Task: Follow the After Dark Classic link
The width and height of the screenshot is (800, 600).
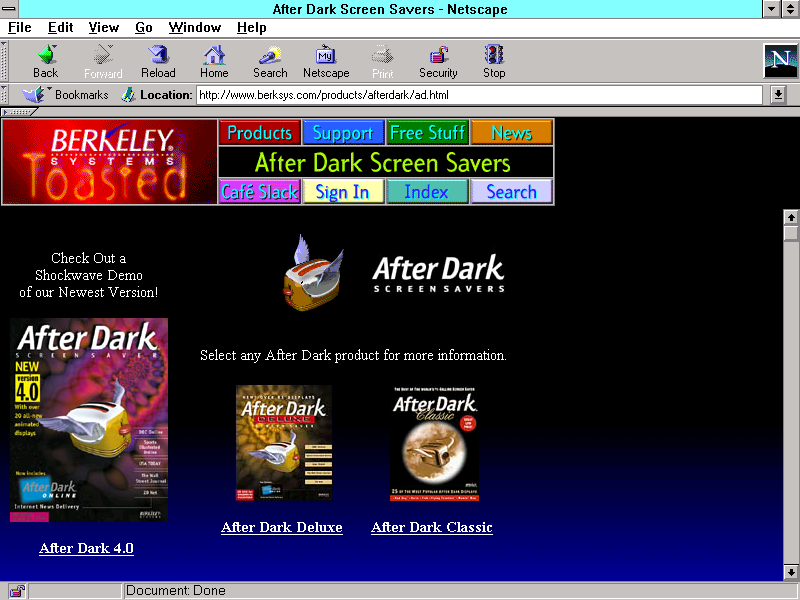Action: pos(432,528)
